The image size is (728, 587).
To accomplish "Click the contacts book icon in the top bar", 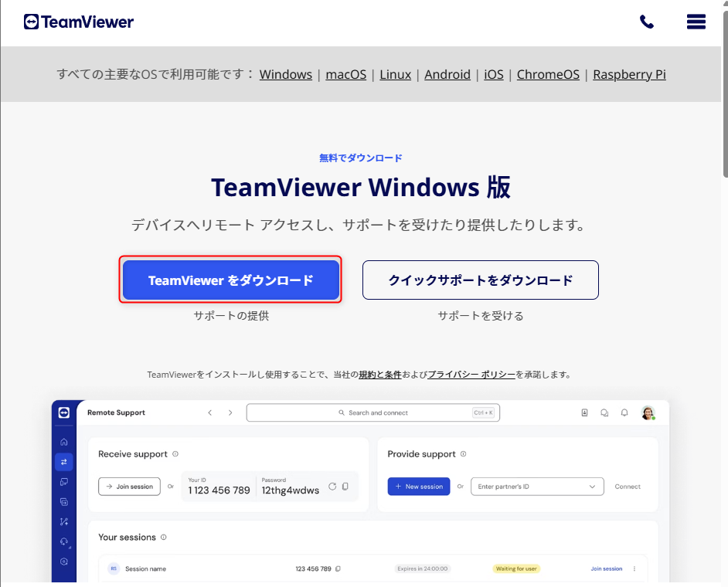I will coord(584,412).
